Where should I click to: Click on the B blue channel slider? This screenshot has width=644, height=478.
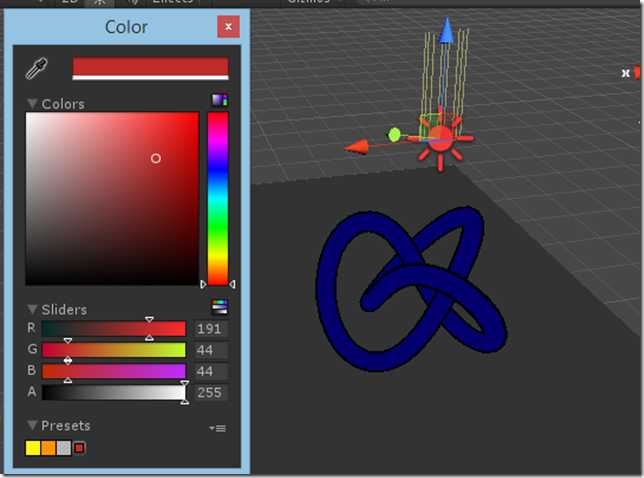tap(114, 371)
